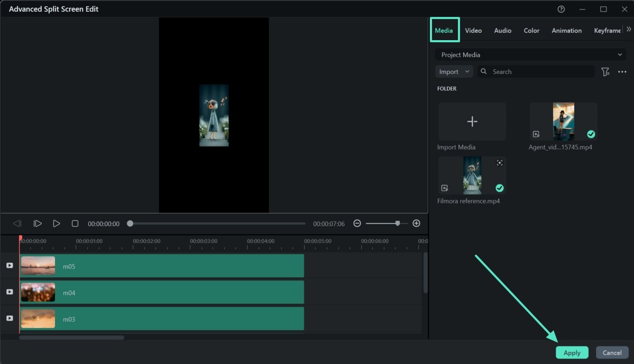Toggle the m05 track video icon
This screenshot has width=634, height=364.
[x=10, y=265]
